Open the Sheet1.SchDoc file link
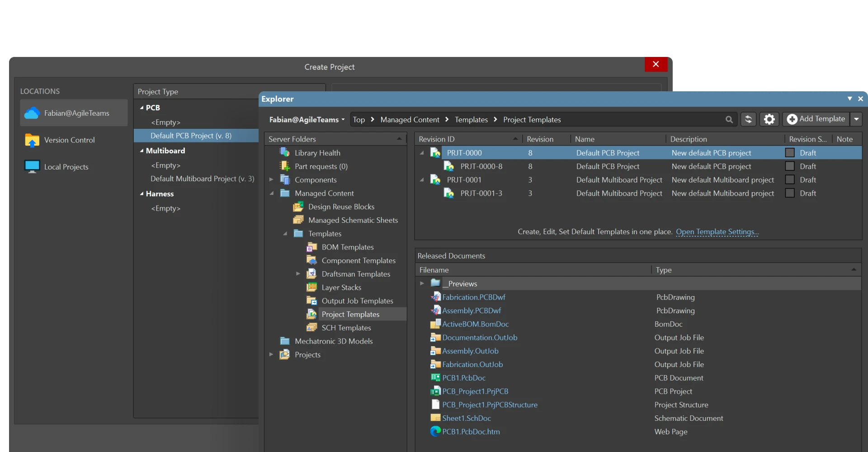Image resolution: width=868 pixels, height=452 pixels. [467, 418]
